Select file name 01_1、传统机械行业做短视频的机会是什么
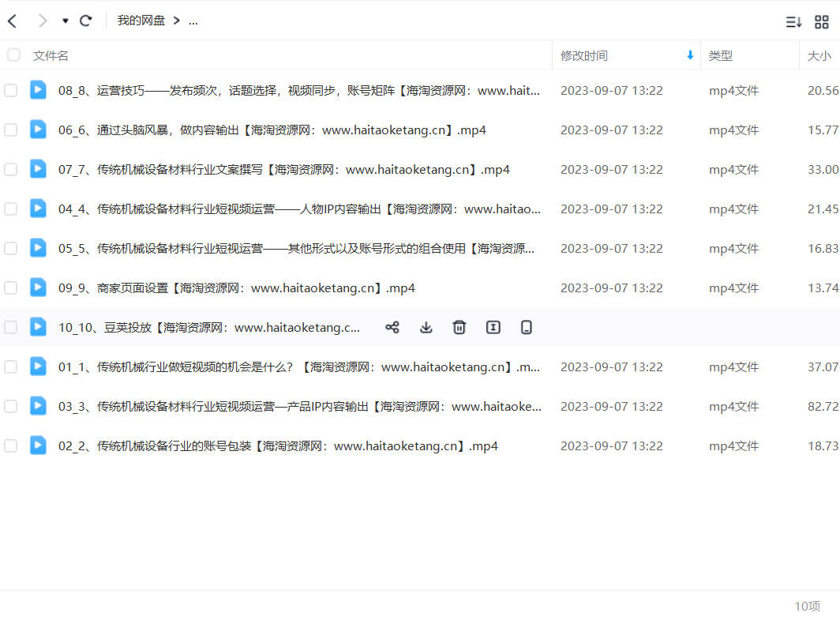Screen dimensions: 840x624 click(299, 367)
